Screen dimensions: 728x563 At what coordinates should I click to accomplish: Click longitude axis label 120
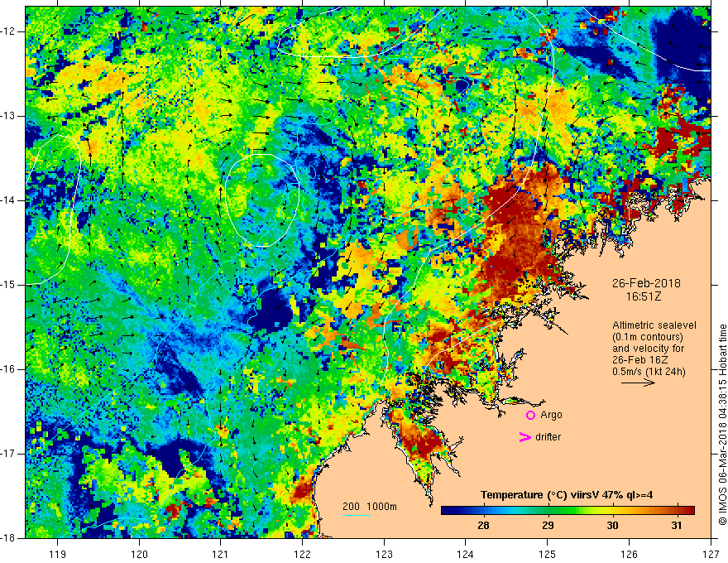pos(139,554)
